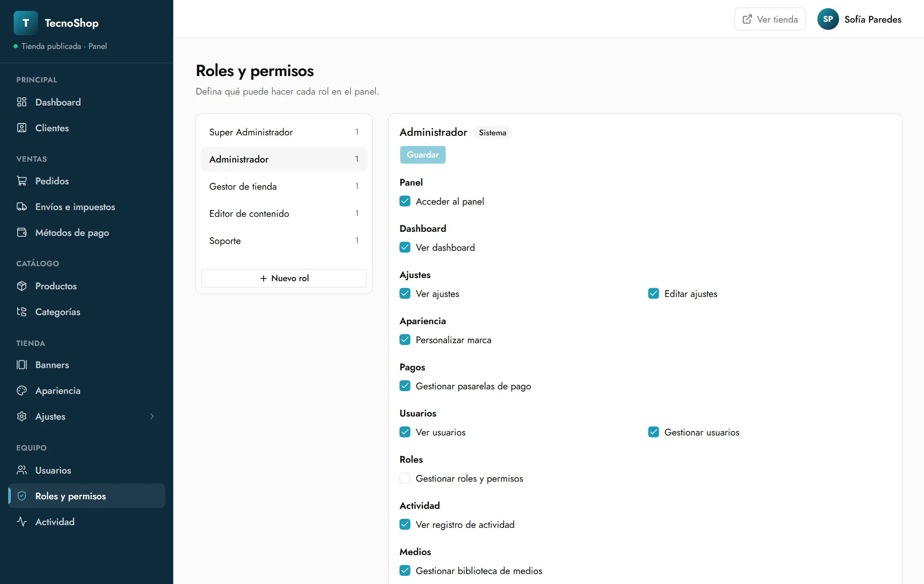The height and width of the screenshot is (584, 924).
Task: Open Sofía Paredes user menu
Action: (859, 19)
